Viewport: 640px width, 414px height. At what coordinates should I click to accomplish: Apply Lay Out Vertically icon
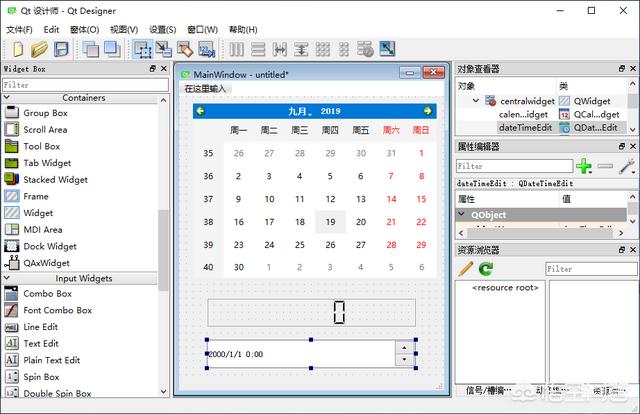[258, 49]
